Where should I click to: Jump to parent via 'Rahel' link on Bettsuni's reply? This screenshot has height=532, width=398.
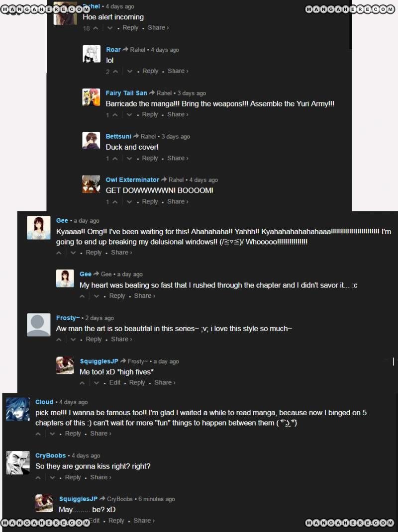(148, 136)
